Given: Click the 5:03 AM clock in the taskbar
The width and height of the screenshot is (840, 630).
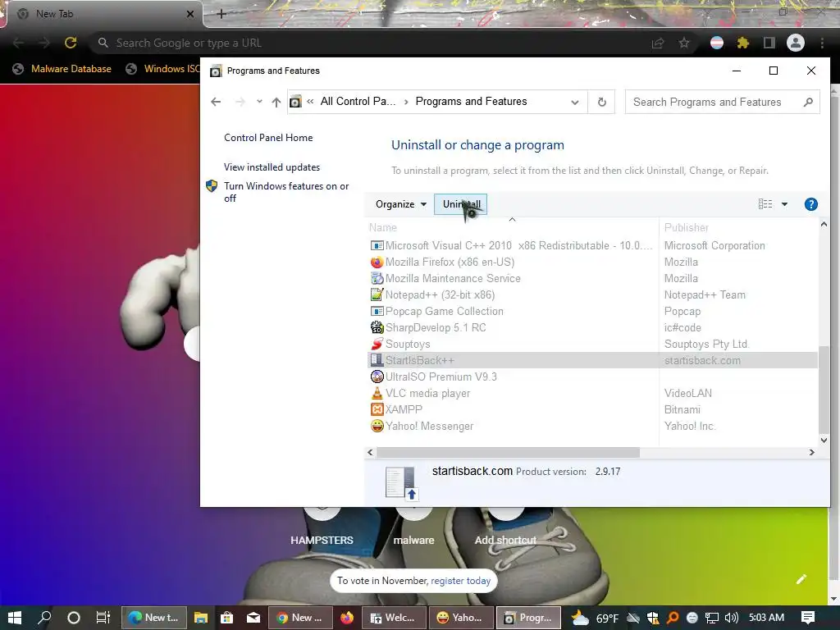Looking at the screenshot, I should pos(766,618).
